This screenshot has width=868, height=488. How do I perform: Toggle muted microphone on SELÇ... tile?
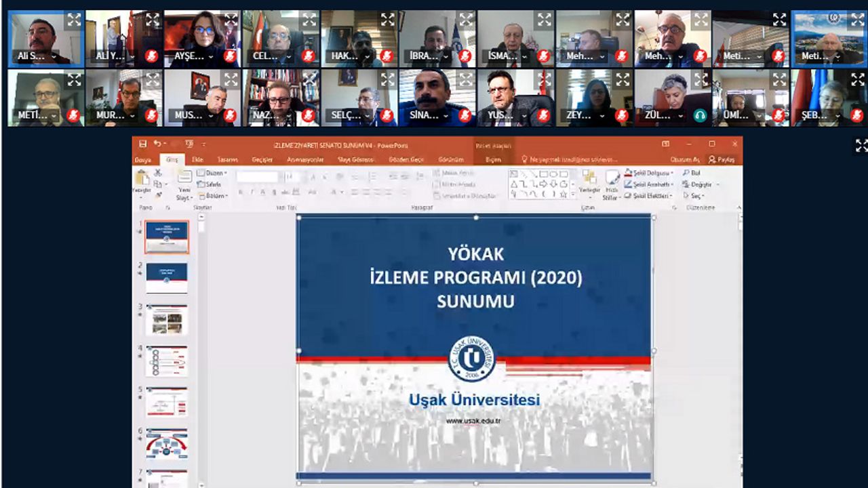(387, 116)
